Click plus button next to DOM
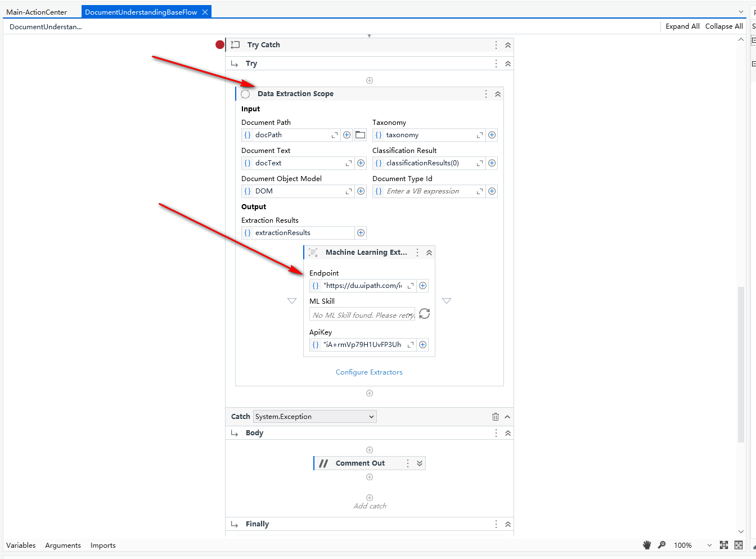The height and width of the screenshot is (559, 756). point(361,191)
